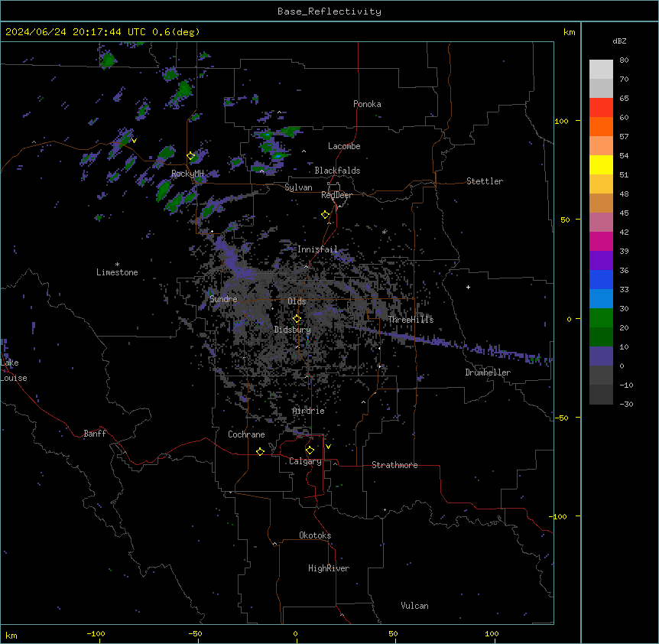This screenshot has height=644, width=659.
Task: Click the Olds label
Action: click(297, 301)
